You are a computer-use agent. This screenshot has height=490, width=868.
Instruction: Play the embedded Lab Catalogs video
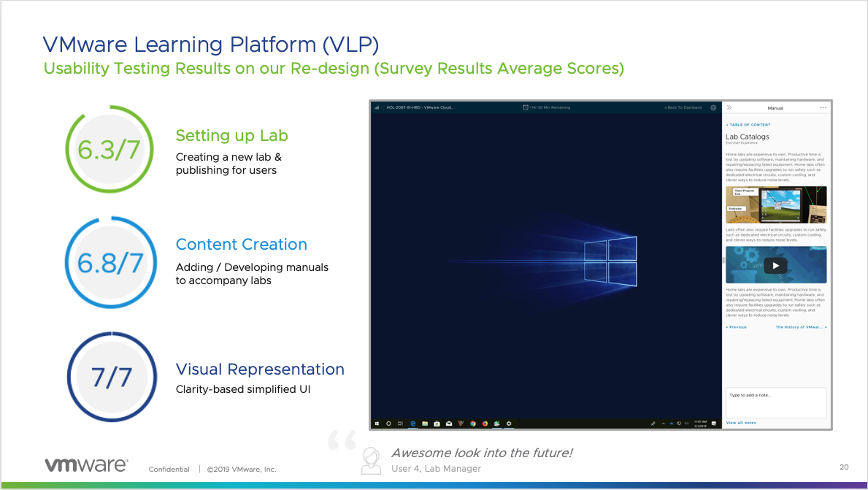775,265
